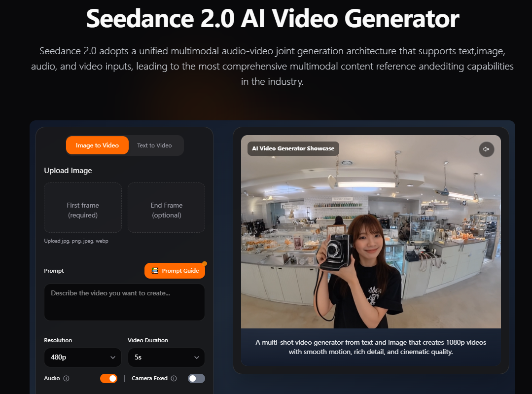Turn off the Audio toggle
Image resolution: width=532 pixels, height=394 pixels.
(x=108, y=378)
